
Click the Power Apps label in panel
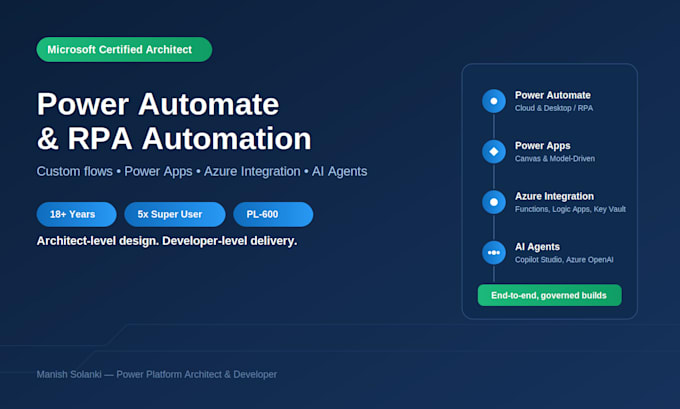click(543, 146)
